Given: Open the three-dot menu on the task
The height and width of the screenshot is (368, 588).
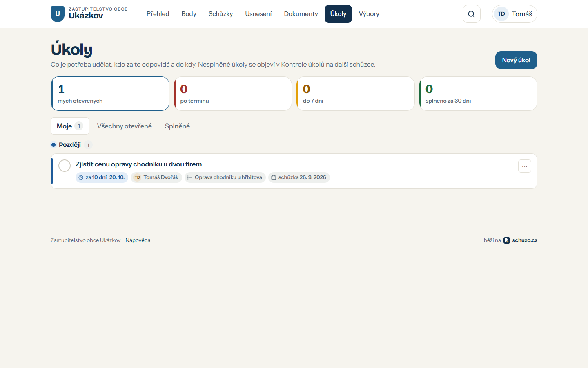Looking at the screenshot, I should [x=525, y=166].
